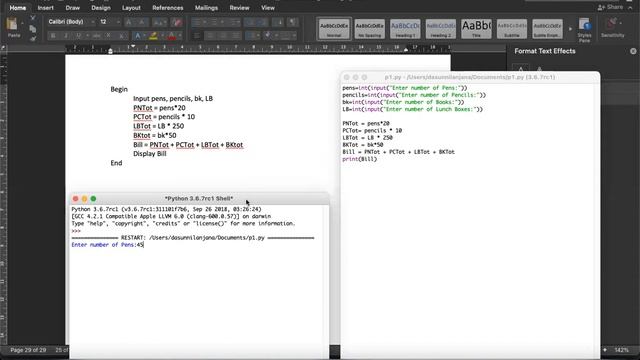Open Text Effects A icon in font group
Image resolution: width=640 pixels, height=360 pixels.
(138, 36)
